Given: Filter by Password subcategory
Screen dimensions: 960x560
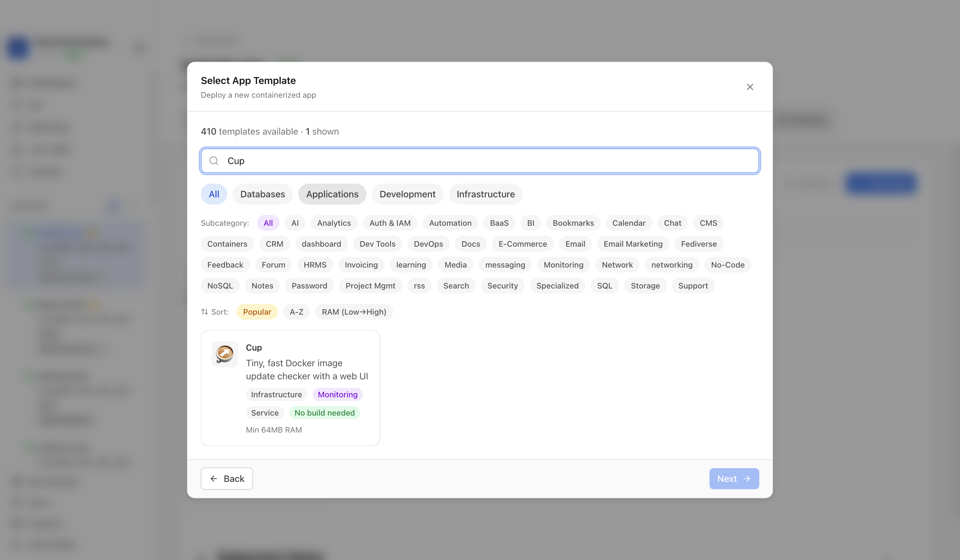Looking at the screenshot, I should (309, 286).
